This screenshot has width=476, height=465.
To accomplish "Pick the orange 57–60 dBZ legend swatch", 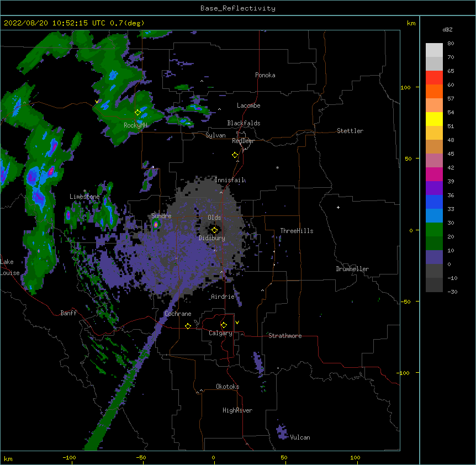I will (434, 91).
